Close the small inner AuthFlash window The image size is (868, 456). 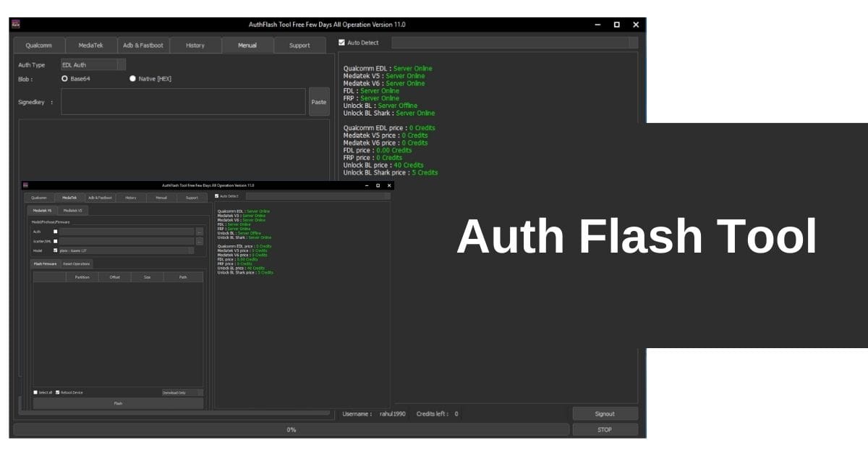coord(389,185)
